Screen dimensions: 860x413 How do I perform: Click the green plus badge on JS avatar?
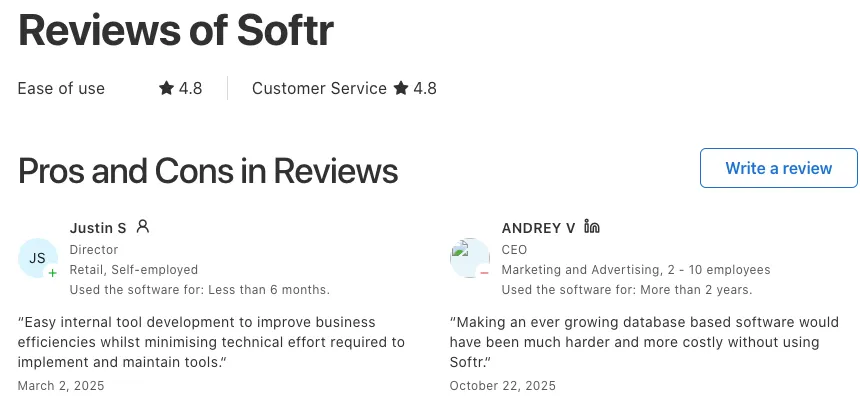[52, 272]
